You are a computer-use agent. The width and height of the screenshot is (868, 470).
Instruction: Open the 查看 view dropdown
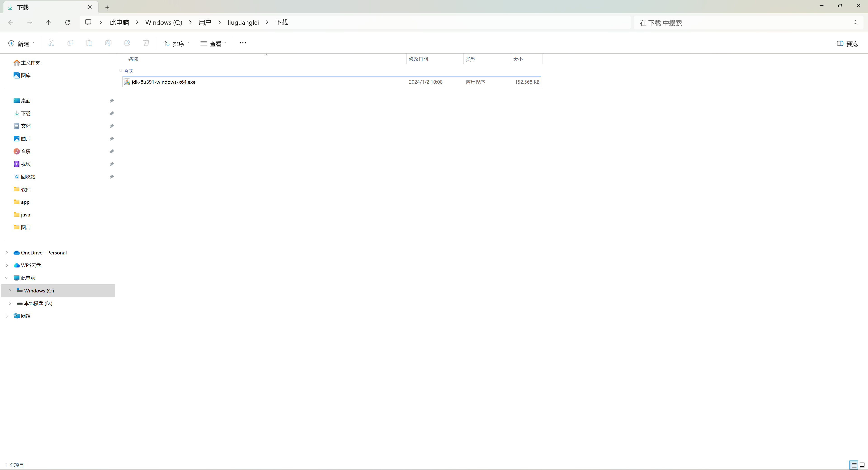(x=213, y=43)
